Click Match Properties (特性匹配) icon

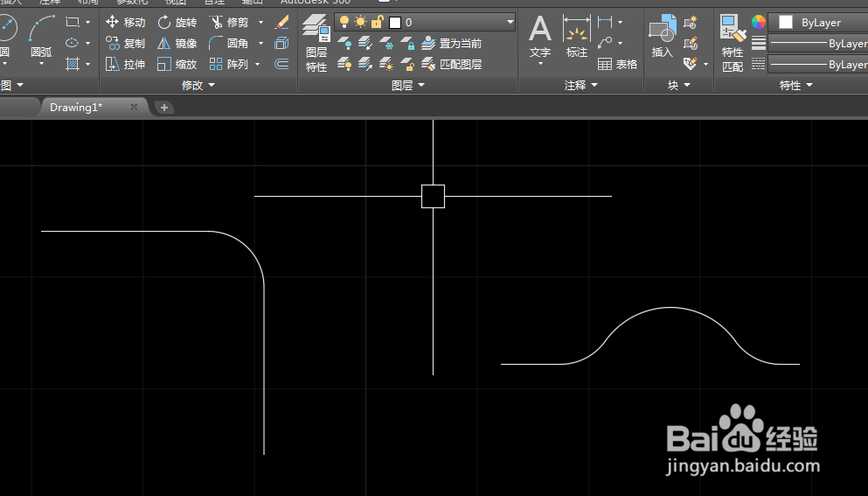(x=733, y=43)
